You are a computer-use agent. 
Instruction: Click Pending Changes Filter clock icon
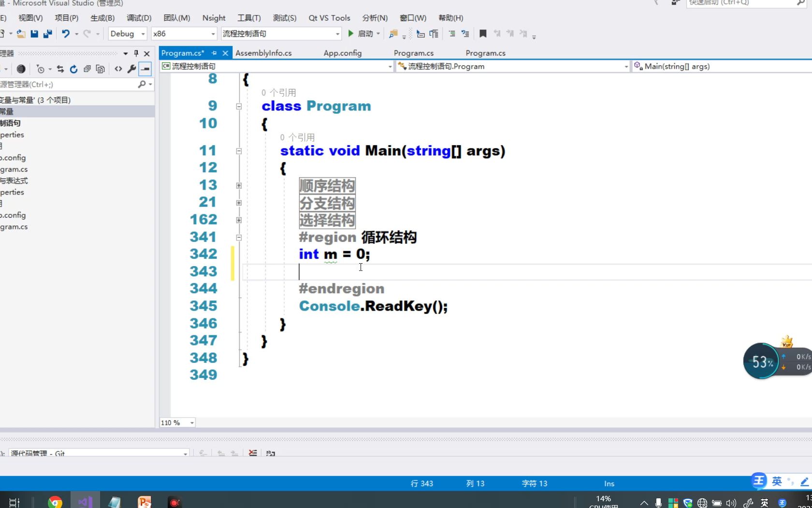[41, 69]
